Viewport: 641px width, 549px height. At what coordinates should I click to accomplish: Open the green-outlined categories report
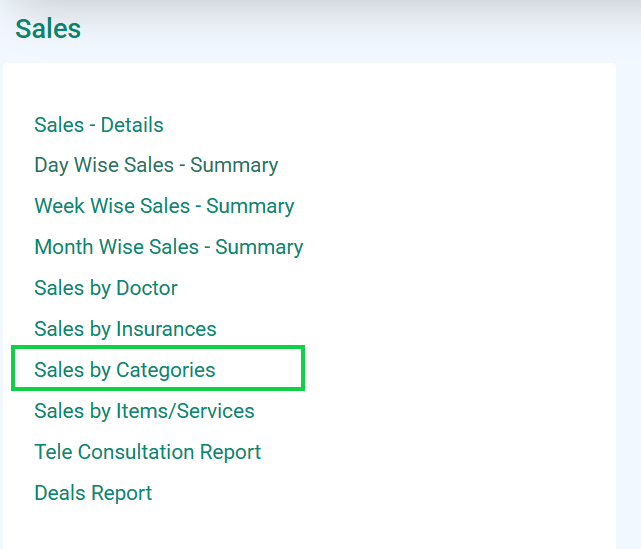tap(125, 370)
